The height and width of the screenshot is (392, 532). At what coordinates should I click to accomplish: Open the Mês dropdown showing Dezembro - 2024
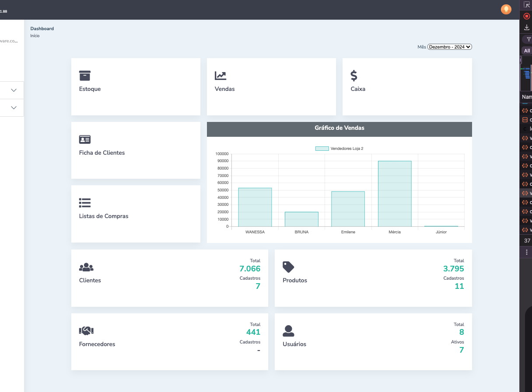pyautogui.click(x=449, y=47)
